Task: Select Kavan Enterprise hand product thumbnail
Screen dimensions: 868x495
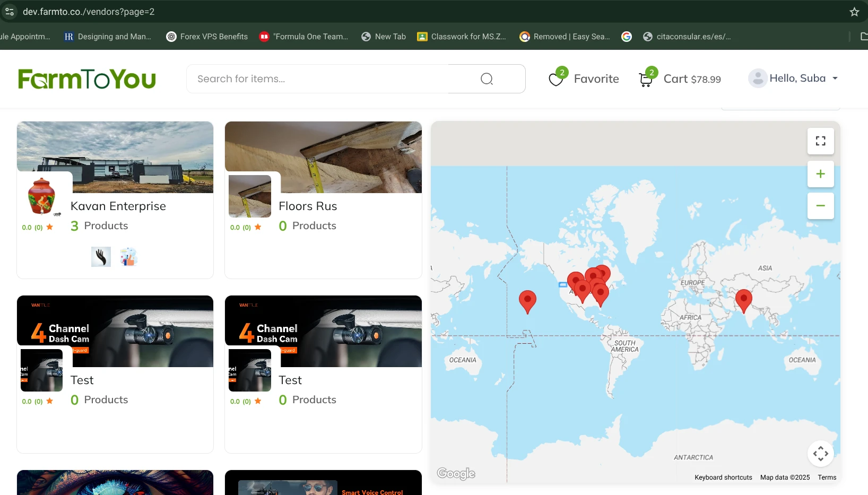Action: pyautogui.click(x=101, y=257)
